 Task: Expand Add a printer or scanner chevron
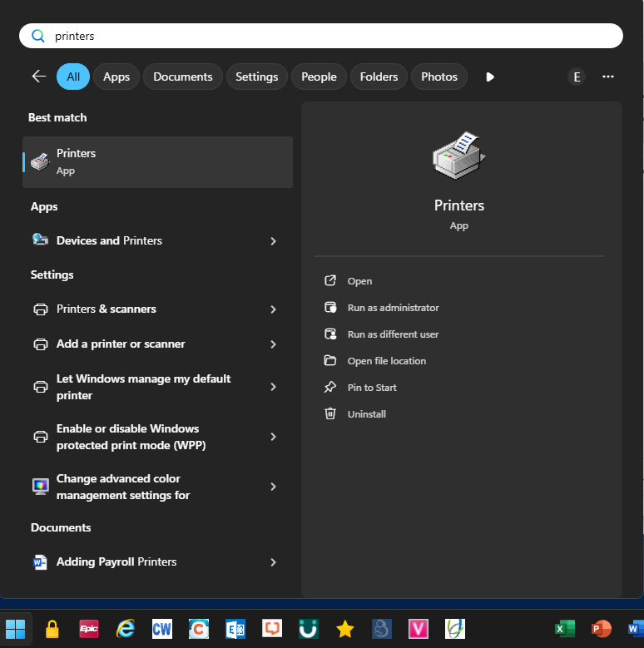point(273,344)
